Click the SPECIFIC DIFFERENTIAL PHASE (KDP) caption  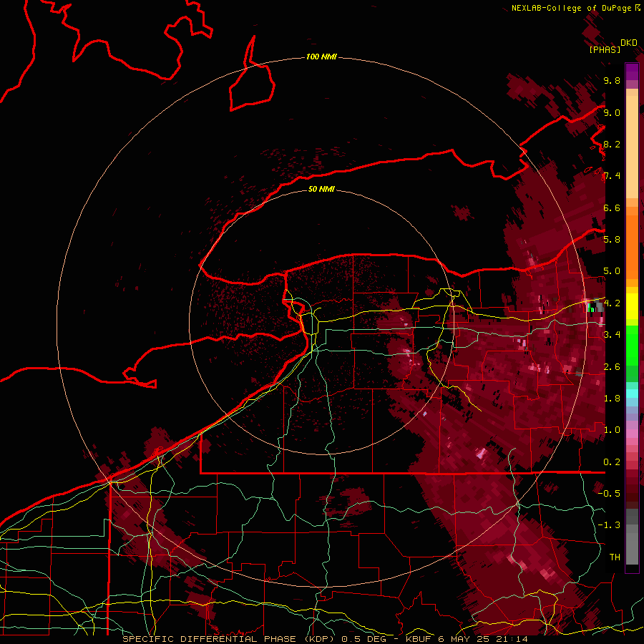click(x=228, y=639)
